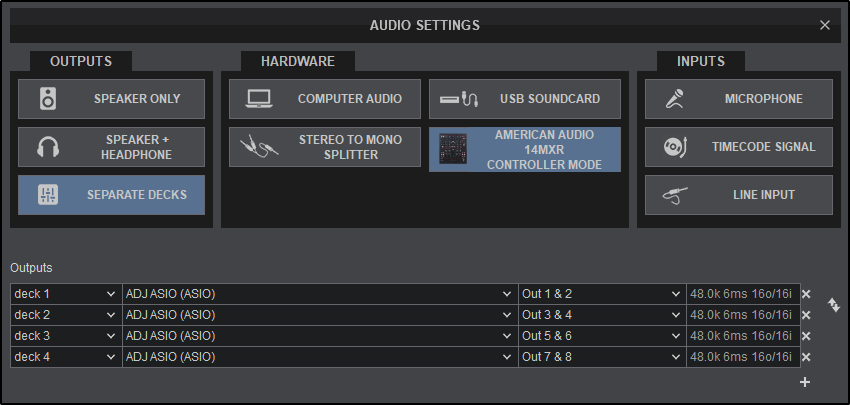Viewport: 850px width, 405px height.
Task: Click the Line Input jack icon
Action: tap(674, 195)
